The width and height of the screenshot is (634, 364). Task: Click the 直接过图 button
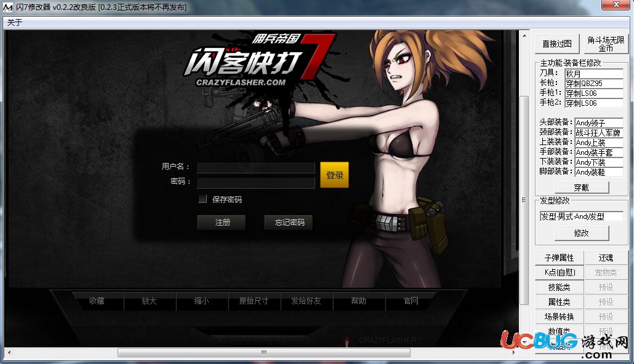point(557,44)
